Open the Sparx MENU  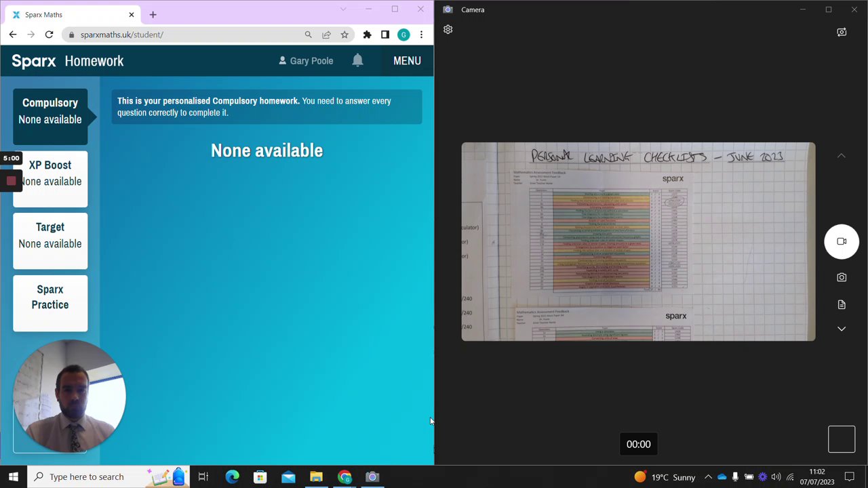[407, 61]
